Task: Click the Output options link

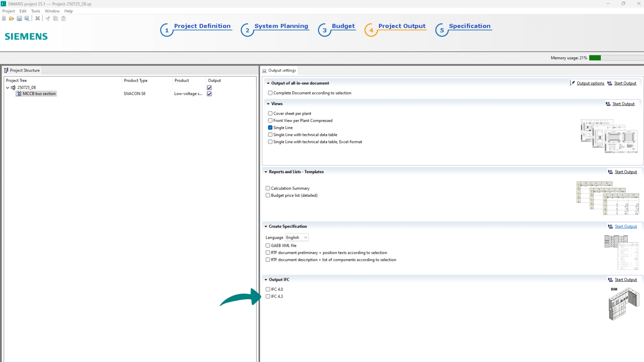Action: click(x=590, y=83)
